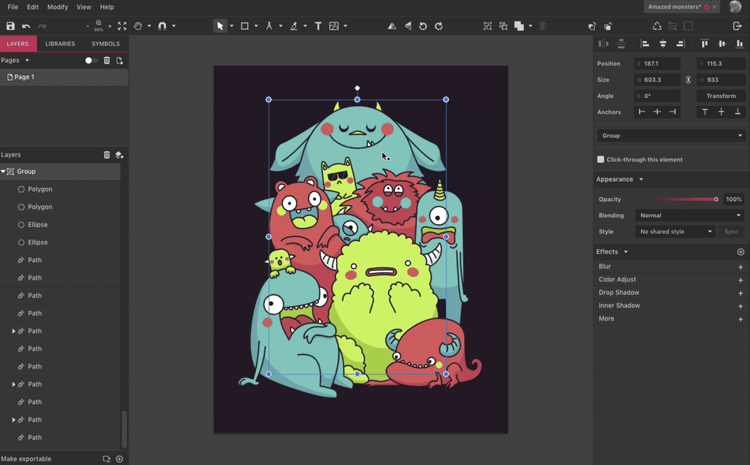
Task: Click the Insert image icon
Action: [334, 26]
